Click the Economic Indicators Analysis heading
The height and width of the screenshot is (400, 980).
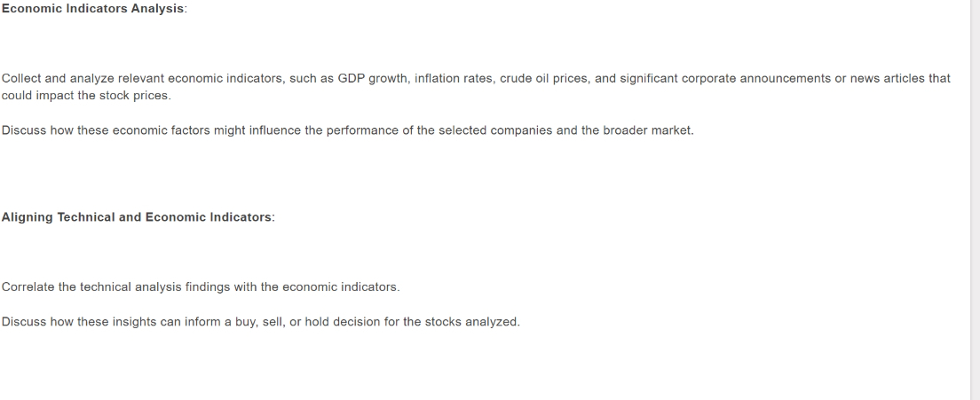[93, 9]
